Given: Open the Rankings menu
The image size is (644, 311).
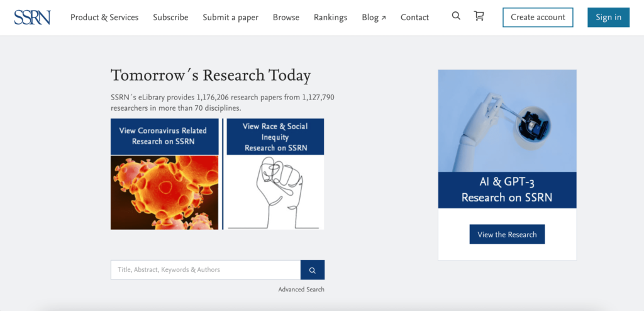Looking at the screenshot, I should tap(330, 18).
